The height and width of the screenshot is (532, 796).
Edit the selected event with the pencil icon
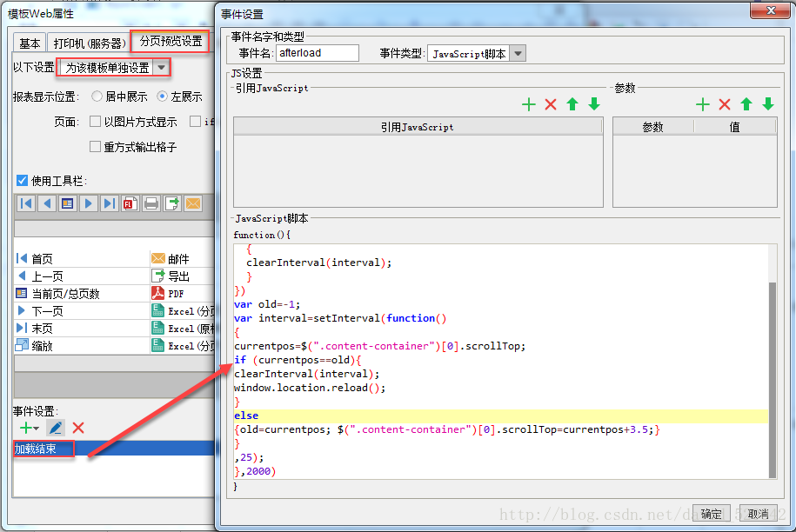(56, 428)
